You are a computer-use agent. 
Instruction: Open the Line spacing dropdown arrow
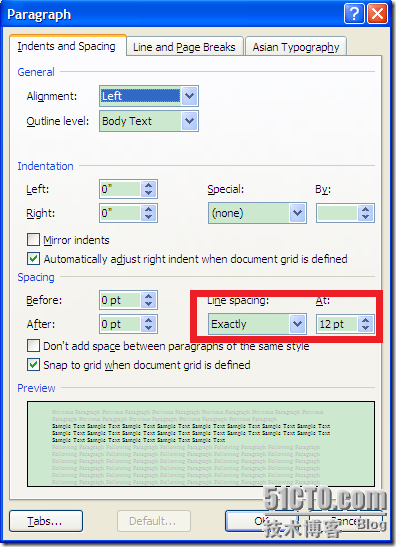click(x=297, y=324)
